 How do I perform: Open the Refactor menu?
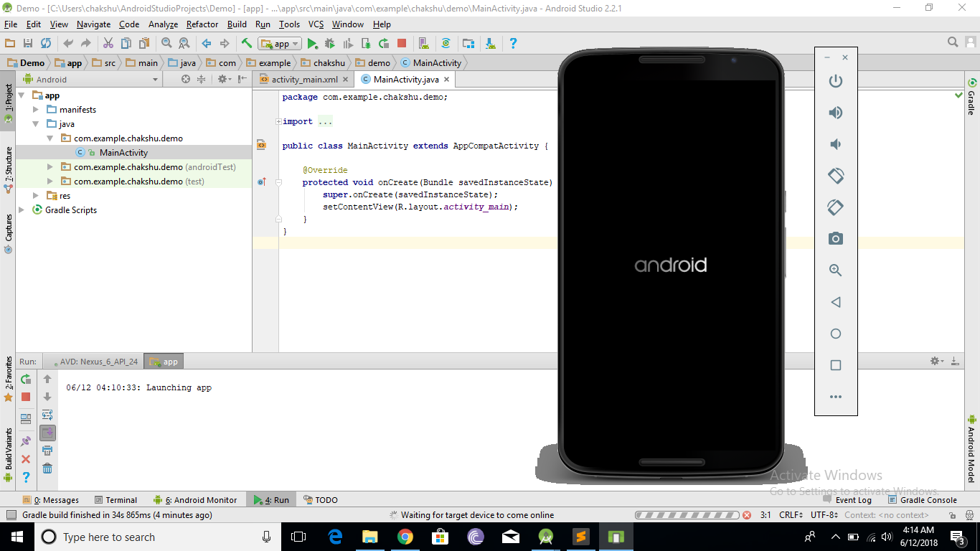(x=202, y=24)
